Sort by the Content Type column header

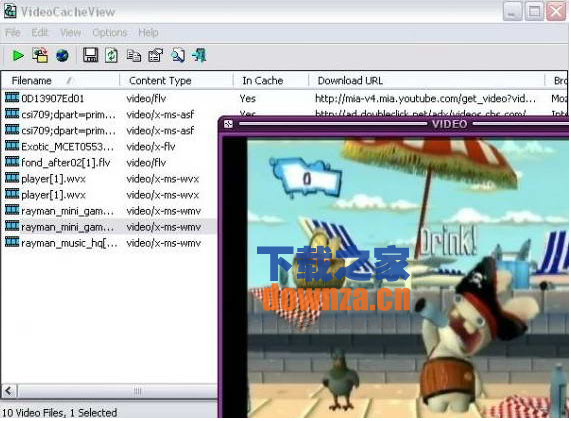click(177, 80)
